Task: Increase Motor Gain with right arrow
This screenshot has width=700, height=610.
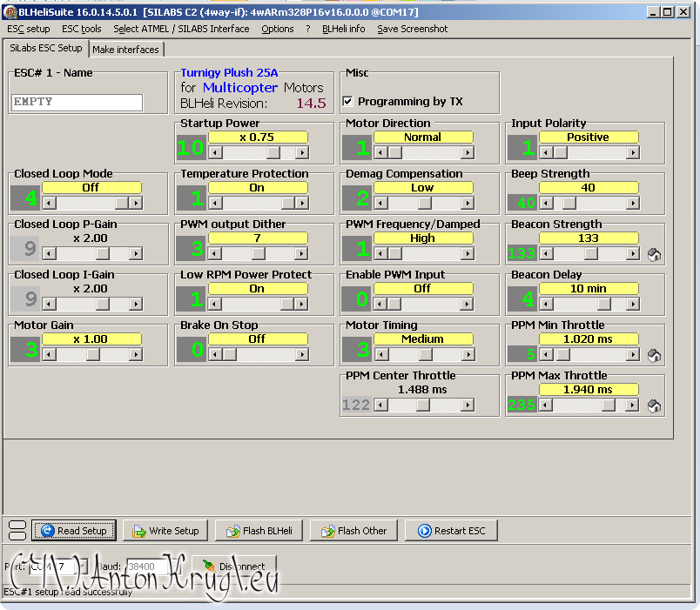Action: [x=136, y=354]
